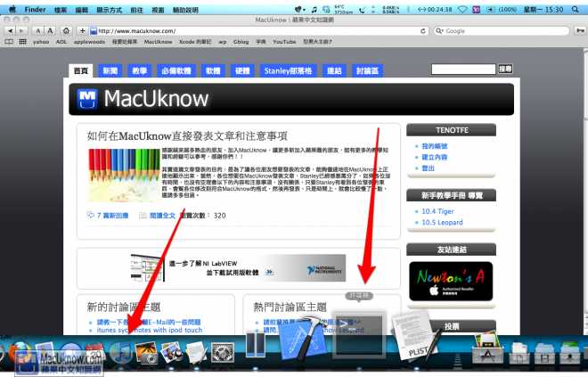Reload the current page

tap(423, 31)
